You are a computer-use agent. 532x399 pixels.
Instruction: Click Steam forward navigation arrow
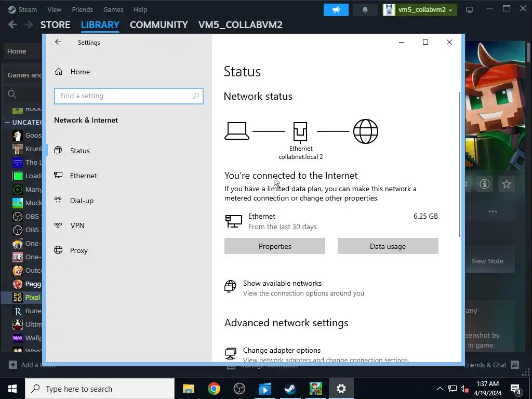(x=29, y=25)
